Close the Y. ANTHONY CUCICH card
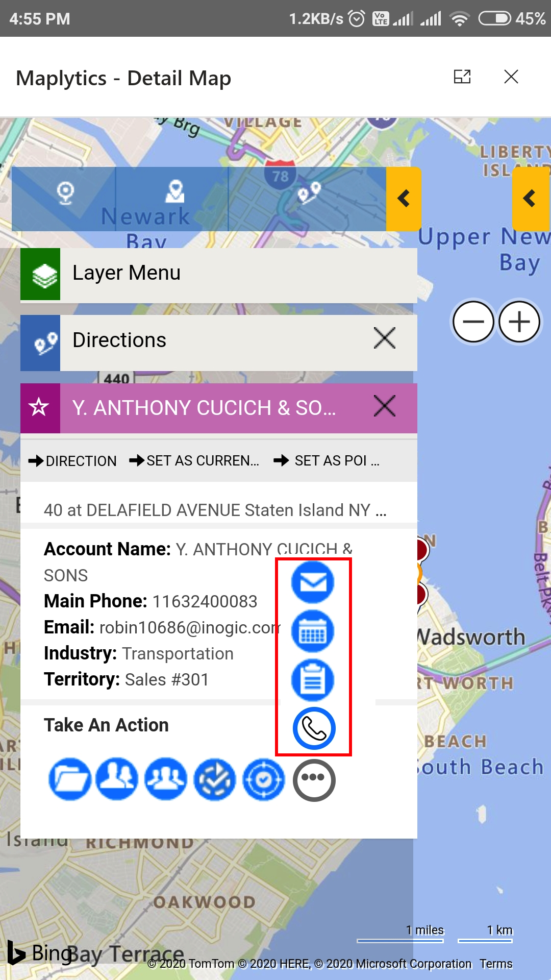 [x=384, y=406]
